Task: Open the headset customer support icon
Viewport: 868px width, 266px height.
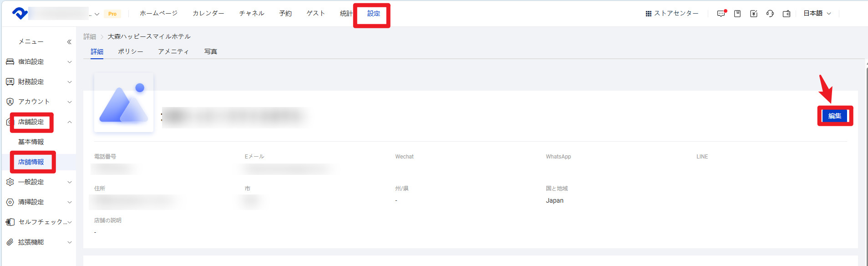Action: point(770,14)
